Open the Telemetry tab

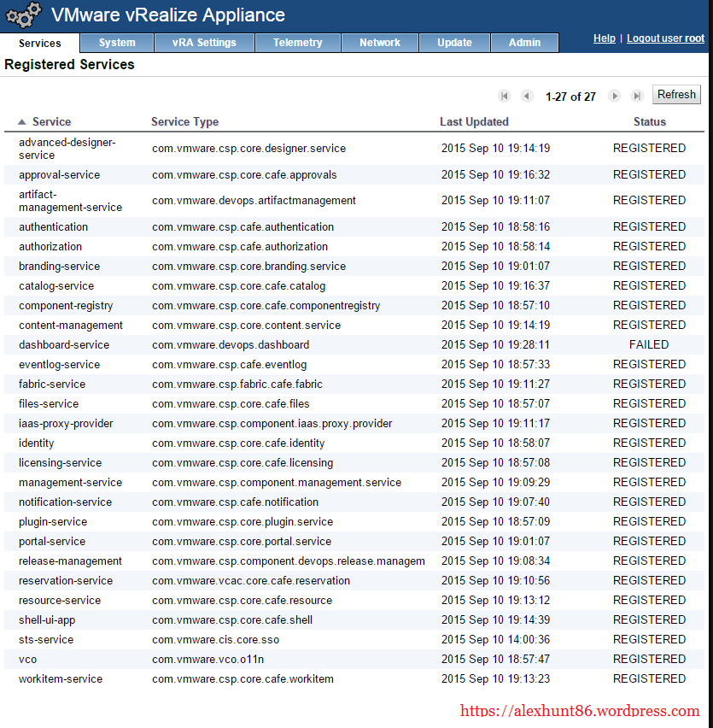297,43
